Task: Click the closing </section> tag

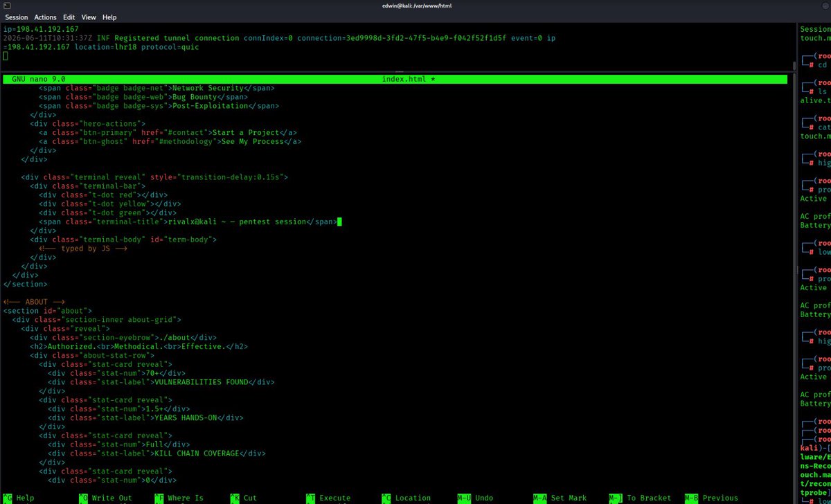Action: 26,284
